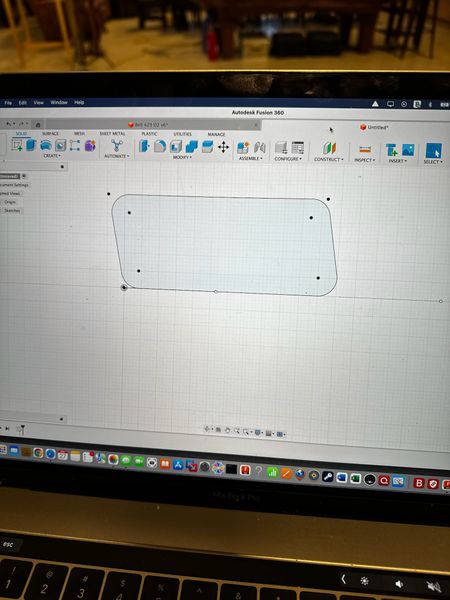Open the MODIFY dropdown menu

182,157
